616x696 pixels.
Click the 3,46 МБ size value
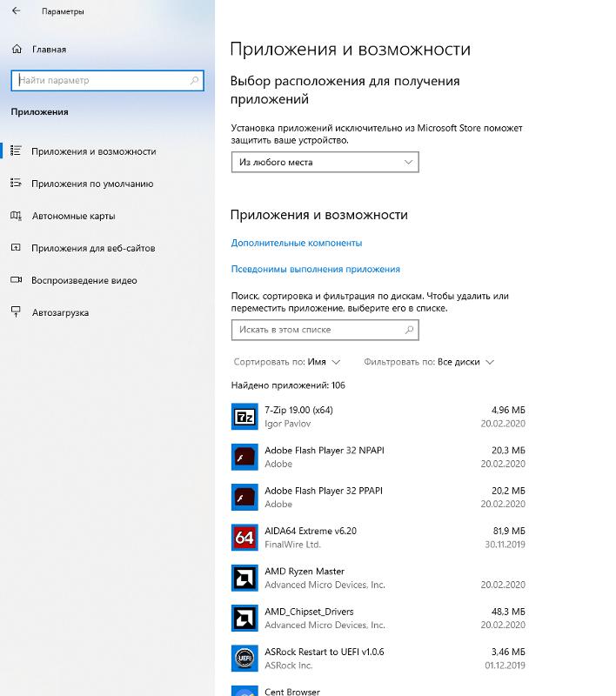click(508, 652)
